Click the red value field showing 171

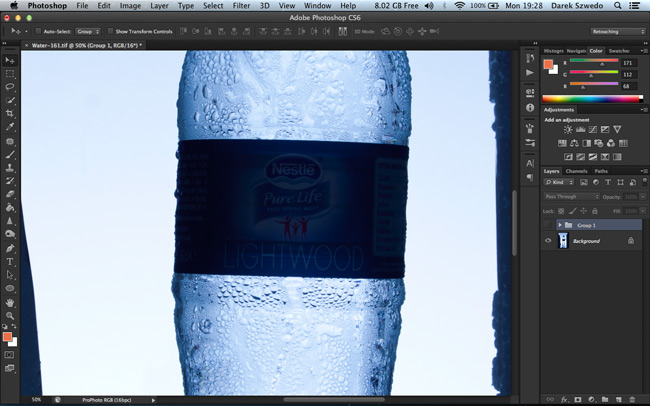coord(631,63)
